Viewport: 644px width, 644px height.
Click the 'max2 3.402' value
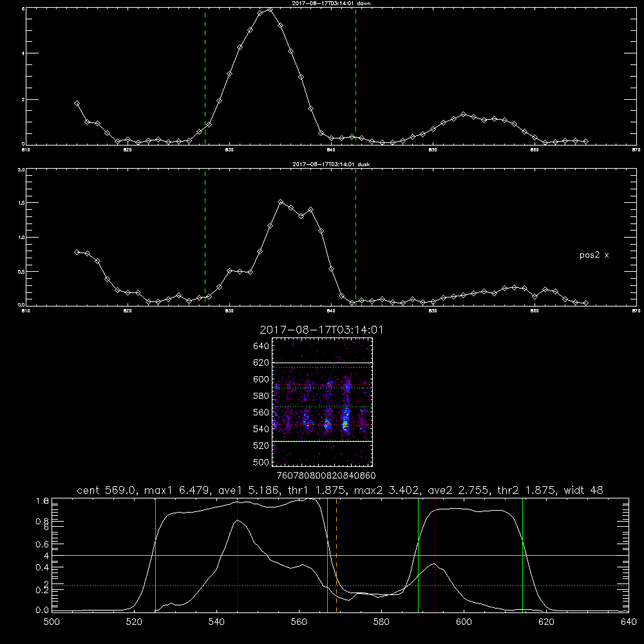coord(388,490)
